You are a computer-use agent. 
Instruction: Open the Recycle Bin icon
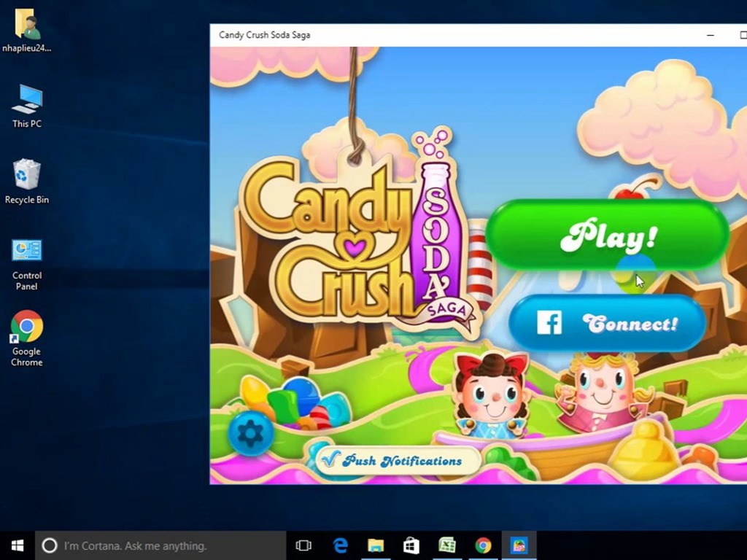tap(27, 182)
